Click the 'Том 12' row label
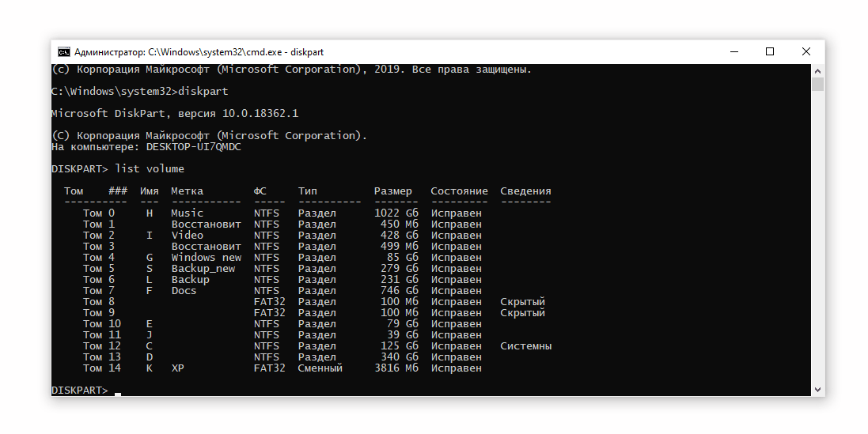868x434 pixels. pos(102,345)
